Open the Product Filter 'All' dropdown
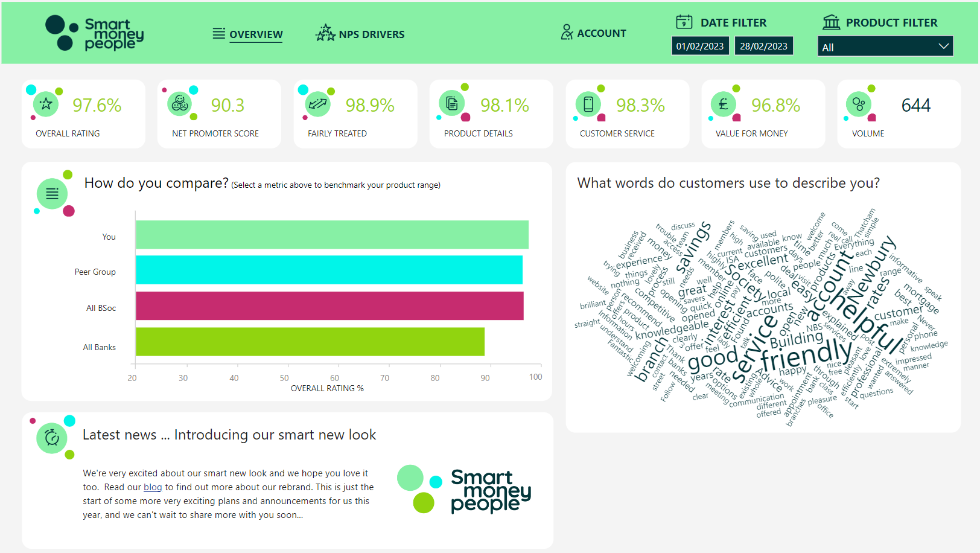Viewport: 980px width, 553px height. click(x=885, y=46)
